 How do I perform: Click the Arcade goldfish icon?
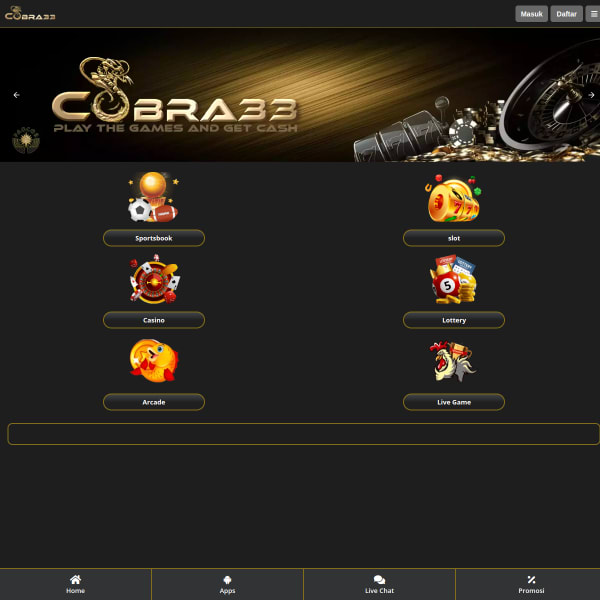pyautogui.click(x=154, y=360)
